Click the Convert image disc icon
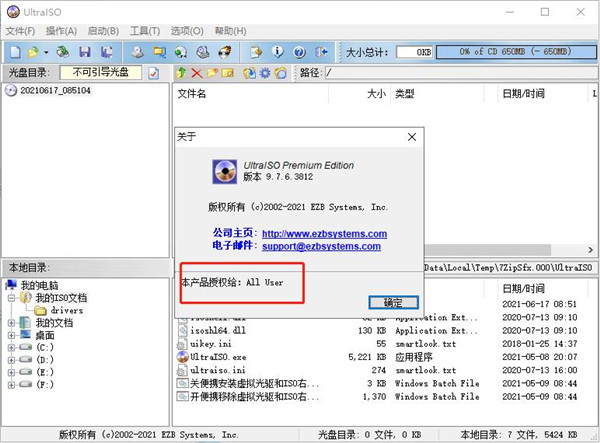The image size is (600, 443). (x=181, y=52)
